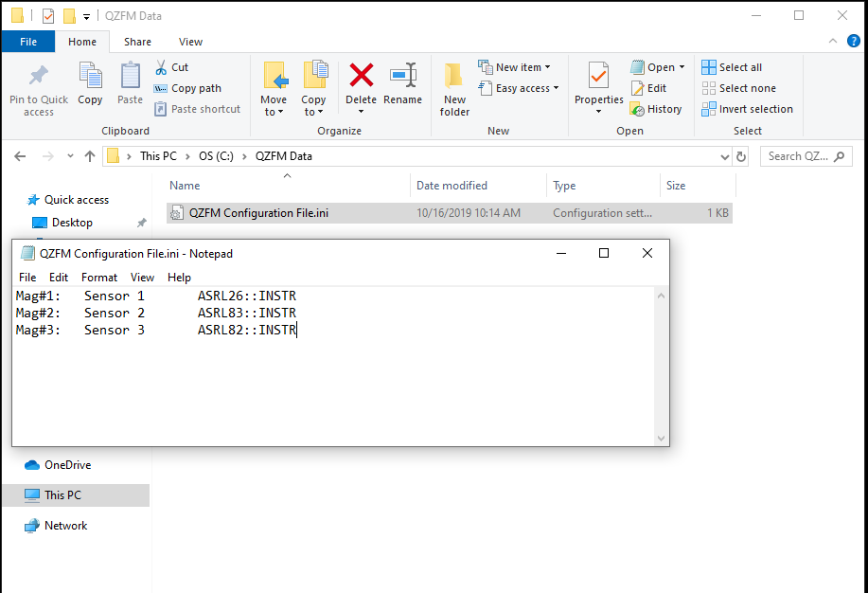Click Invert selection
The width and height of the screenshot is (868, 593).
click(748, 109)
